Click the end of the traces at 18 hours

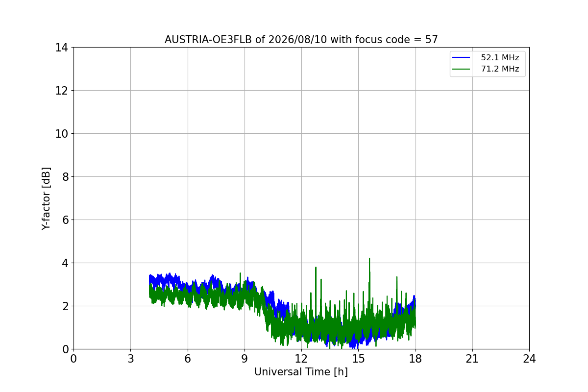click(x=415, y=318)
